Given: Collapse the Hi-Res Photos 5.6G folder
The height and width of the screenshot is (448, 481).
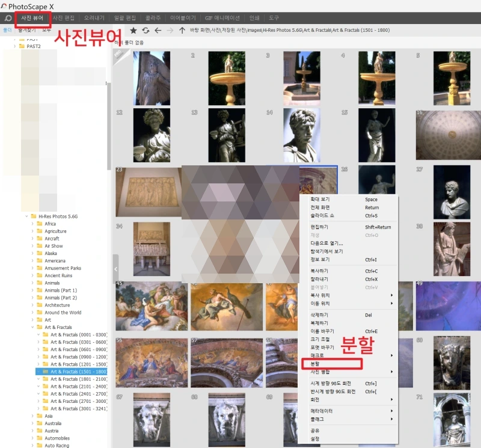Looking at the screenshot, I should pyautogui.click(x=26, y=216).
